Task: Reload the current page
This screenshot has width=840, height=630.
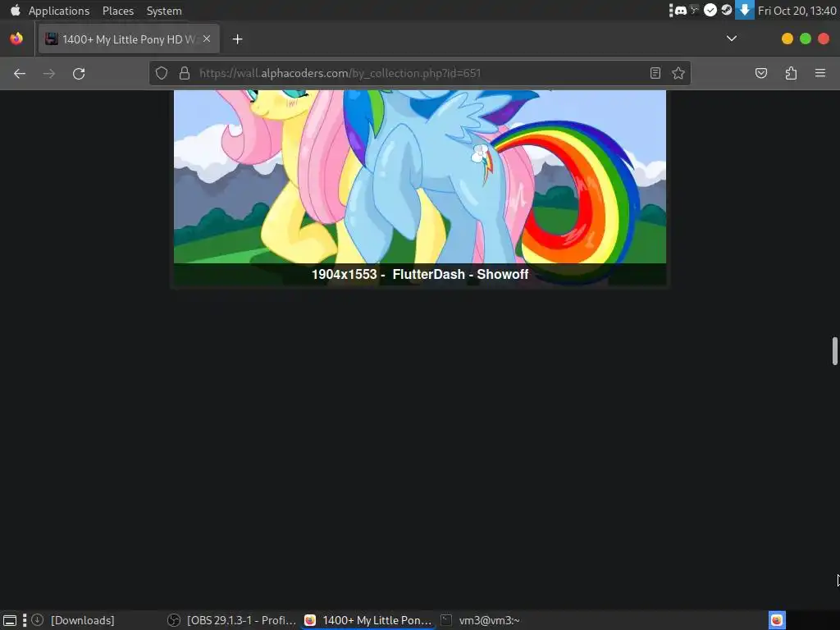Action: (x=79, y=73)
